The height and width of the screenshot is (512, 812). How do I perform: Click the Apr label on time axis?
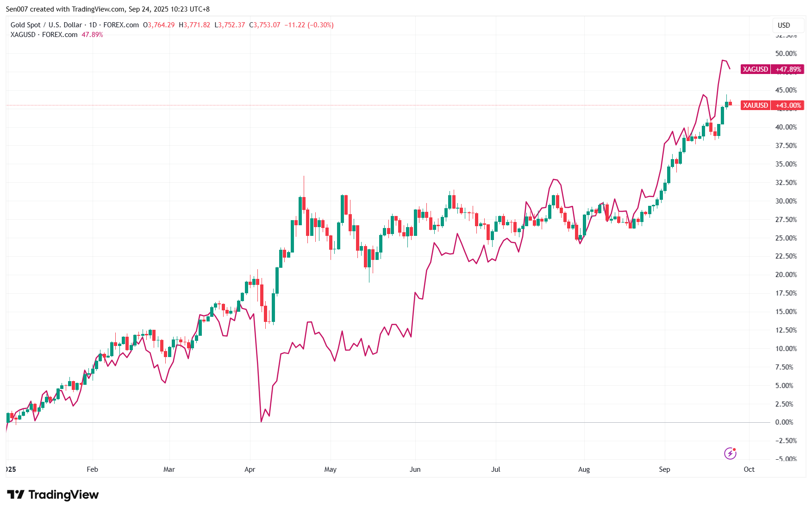(x=250, y=469)
